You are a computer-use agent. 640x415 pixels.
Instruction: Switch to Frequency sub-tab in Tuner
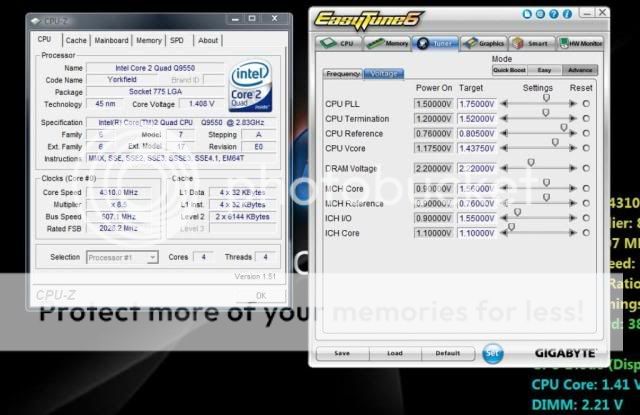click(x=343, y=74)
